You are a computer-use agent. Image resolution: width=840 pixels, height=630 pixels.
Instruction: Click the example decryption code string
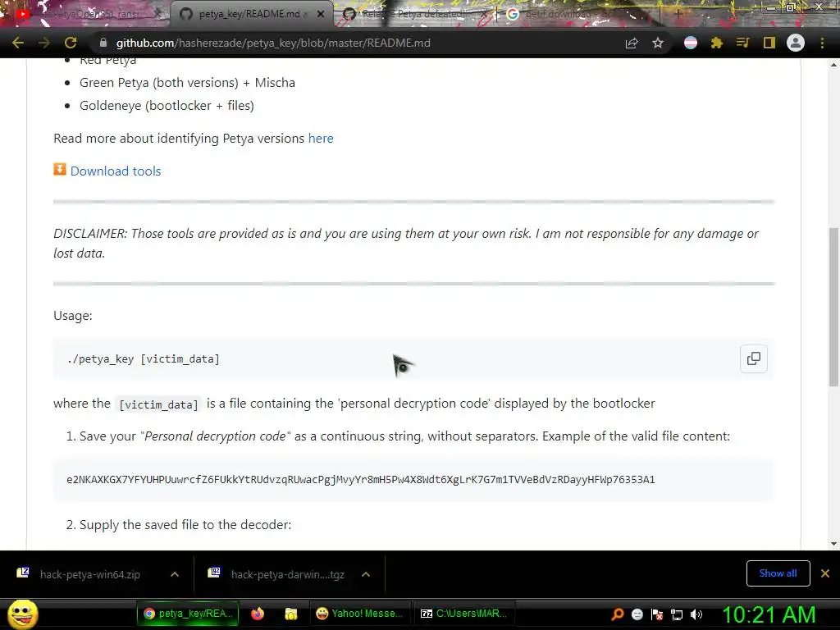point(361,479)
